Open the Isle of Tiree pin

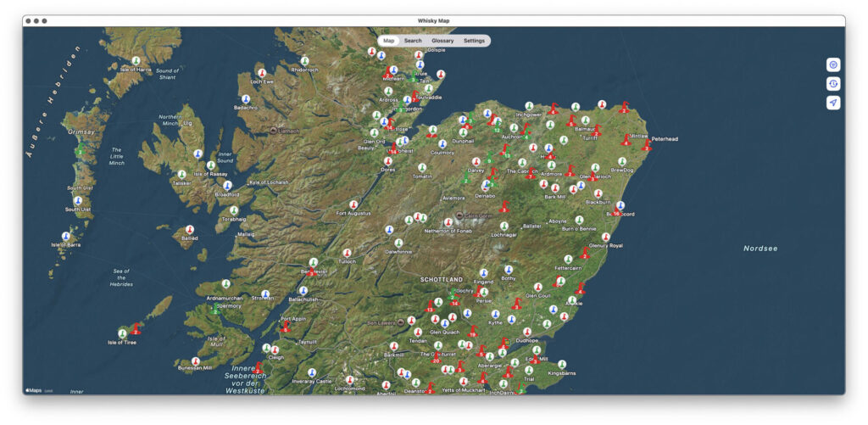click(x=123, y=333)
